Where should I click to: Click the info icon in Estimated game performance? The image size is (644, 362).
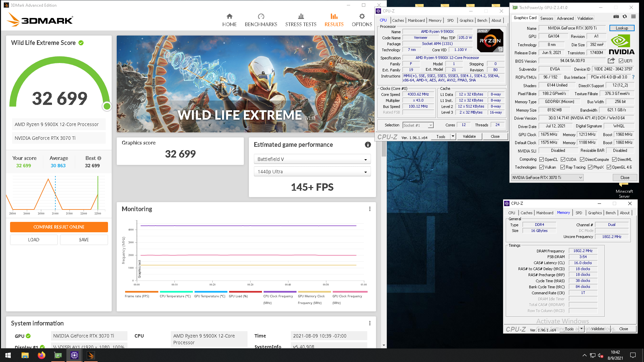(x=368, y=145)
